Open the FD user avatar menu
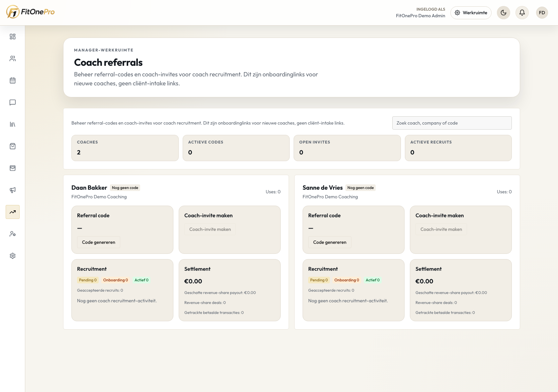The image size is (558, 392). 542,13
